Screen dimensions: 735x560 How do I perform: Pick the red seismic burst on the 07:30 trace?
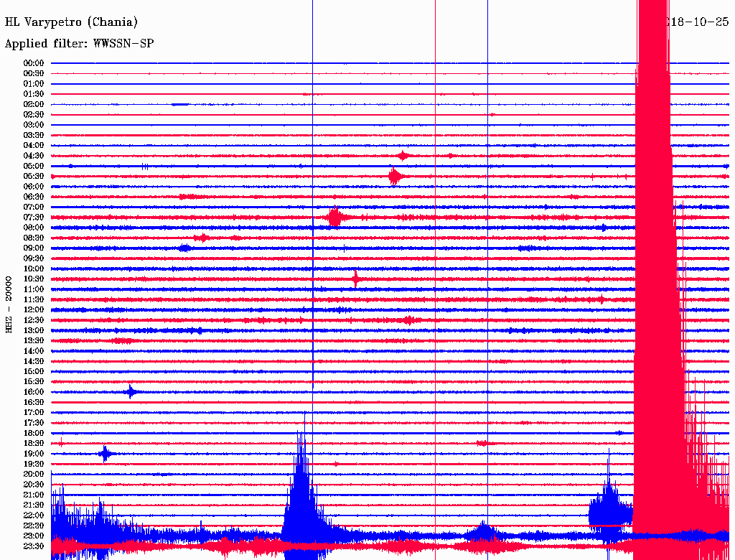[x=336, y=217]
